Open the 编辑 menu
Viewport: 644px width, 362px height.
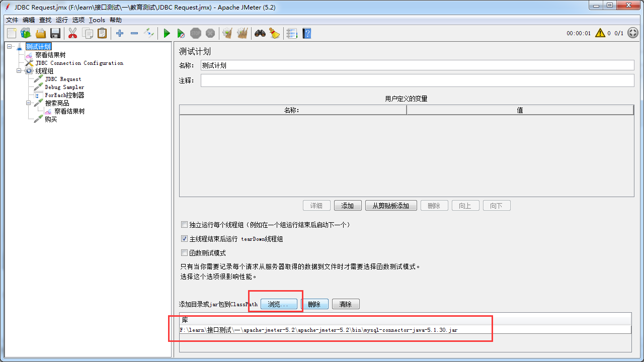[x=29, y=20]
